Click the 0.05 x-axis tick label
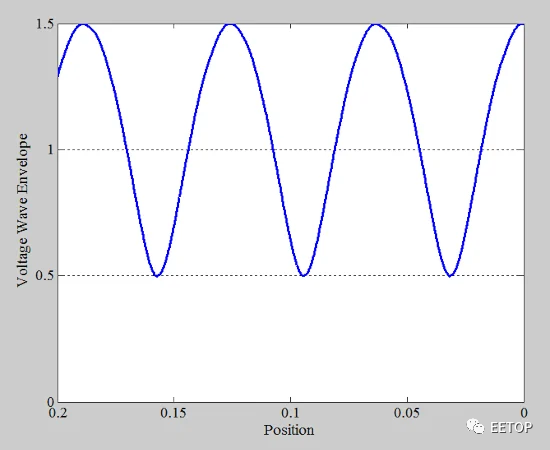The height and width of the screenshot is (450, 550). click(407, 413)
